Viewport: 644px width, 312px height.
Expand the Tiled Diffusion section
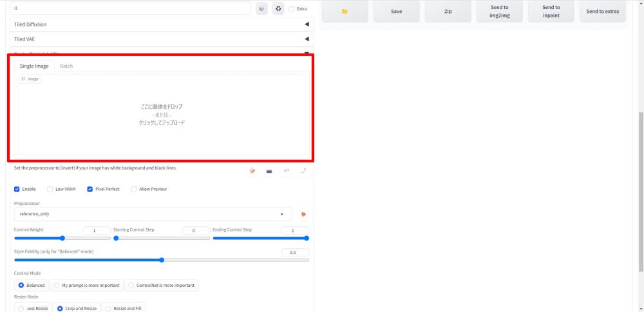pos(162,24)
